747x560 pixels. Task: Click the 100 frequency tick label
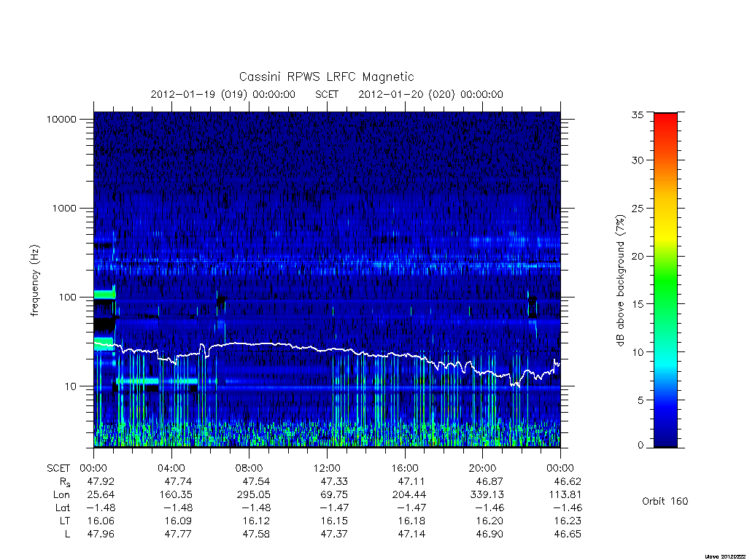click(67, 297)
